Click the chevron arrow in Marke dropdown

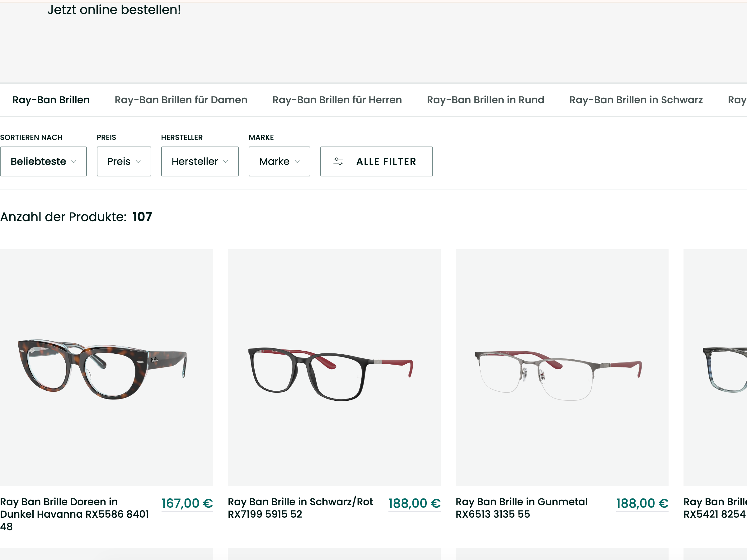[297, 162]
